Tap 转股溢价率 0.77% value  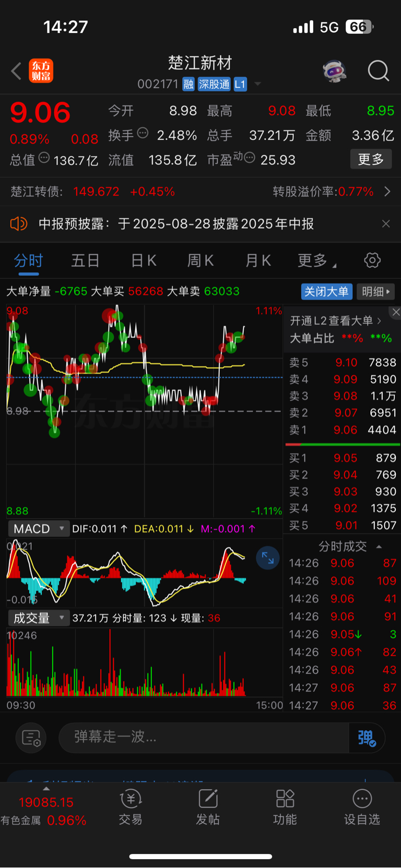pos(356,192)
